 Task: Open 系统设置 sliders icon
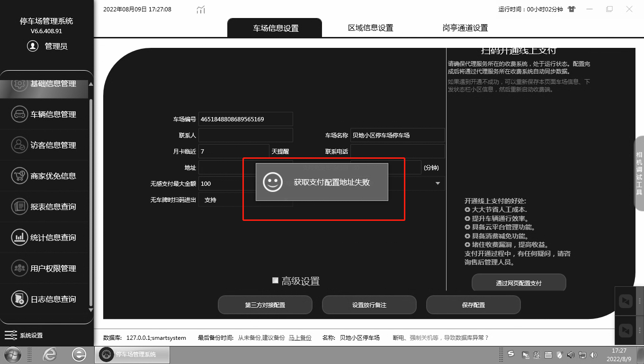tap(10, 335)
